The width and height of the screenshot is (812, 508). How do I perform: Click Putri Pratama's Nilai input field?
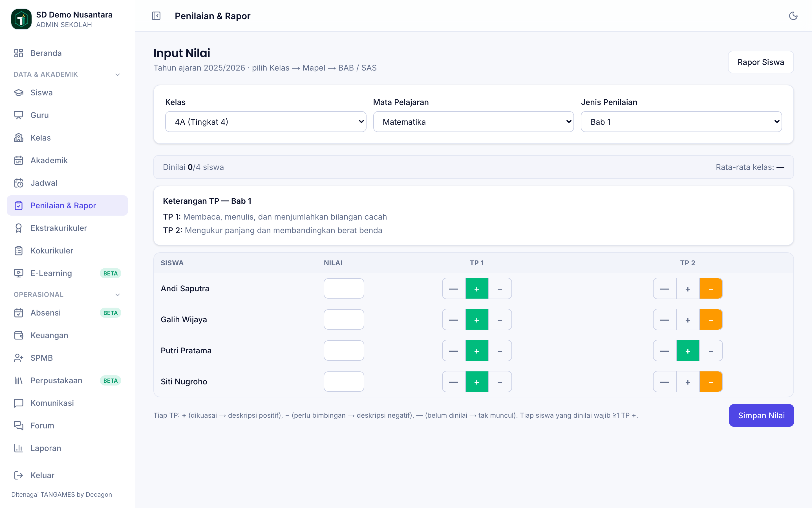(344, 351)
